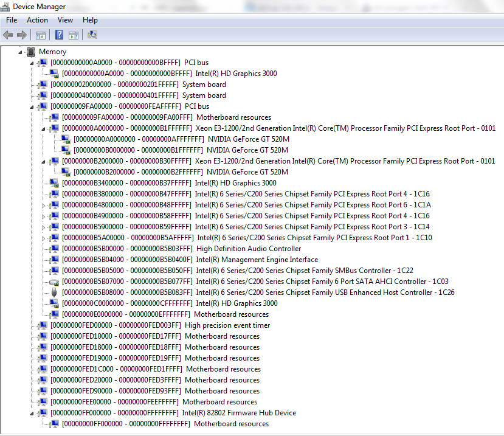Collapse the PCI bus node at 00000000000A0000
The image size is (504, 436).
point(32,63)
